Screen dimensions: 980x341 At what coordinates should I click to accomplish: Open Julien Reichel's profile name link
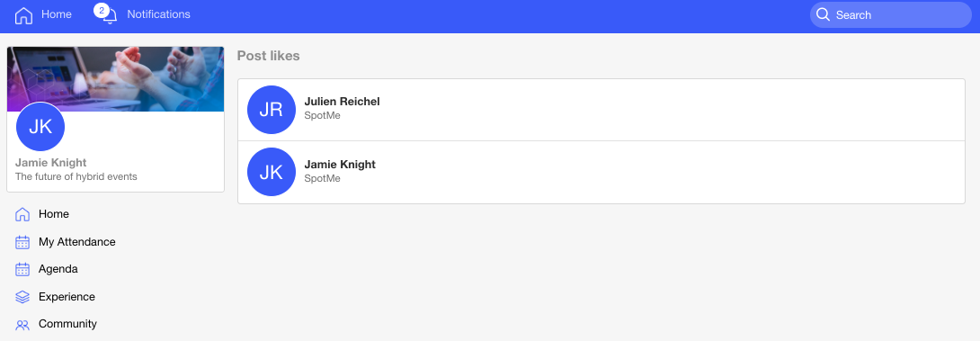click(342, 102)
